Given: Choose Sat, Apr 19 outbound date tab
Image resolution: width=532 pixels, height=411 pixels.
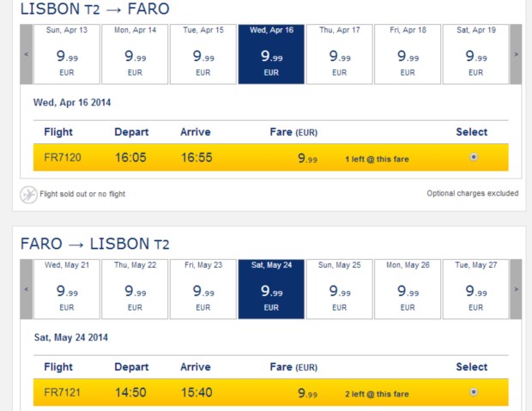Looking at the screenshot, I should (475, 54).
